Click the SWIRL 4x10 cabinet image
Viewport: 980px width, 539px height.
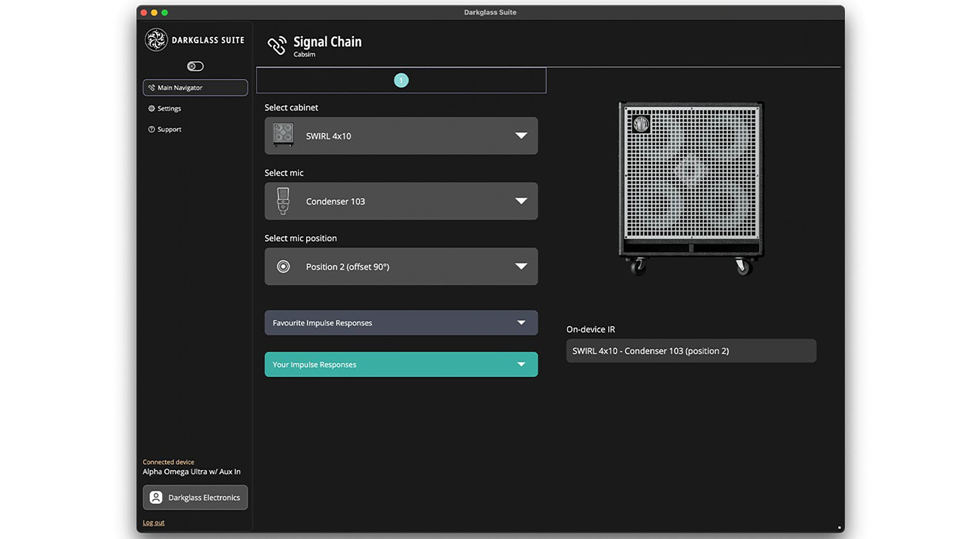point(691,188)
